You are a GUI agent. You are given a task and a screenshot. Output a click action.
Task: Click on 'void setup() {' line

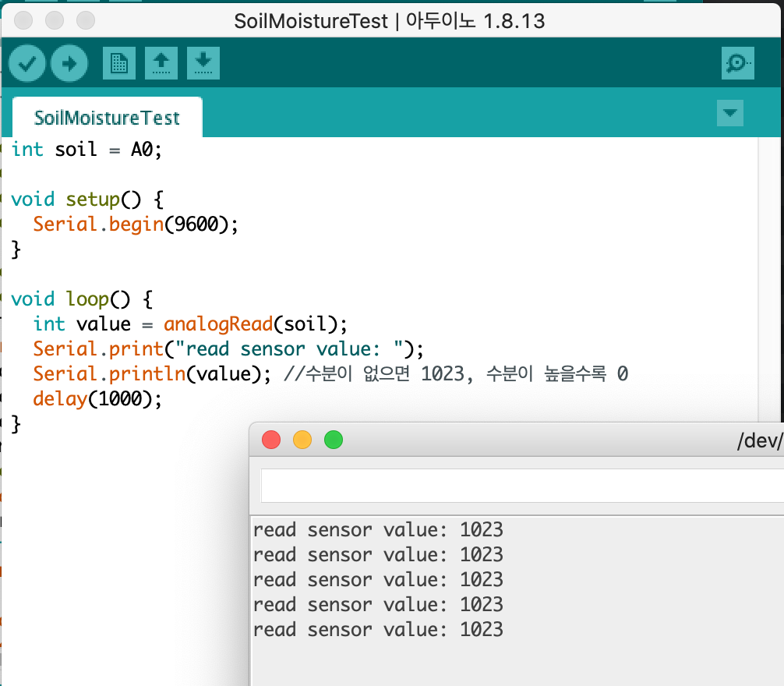click(87, 200)
